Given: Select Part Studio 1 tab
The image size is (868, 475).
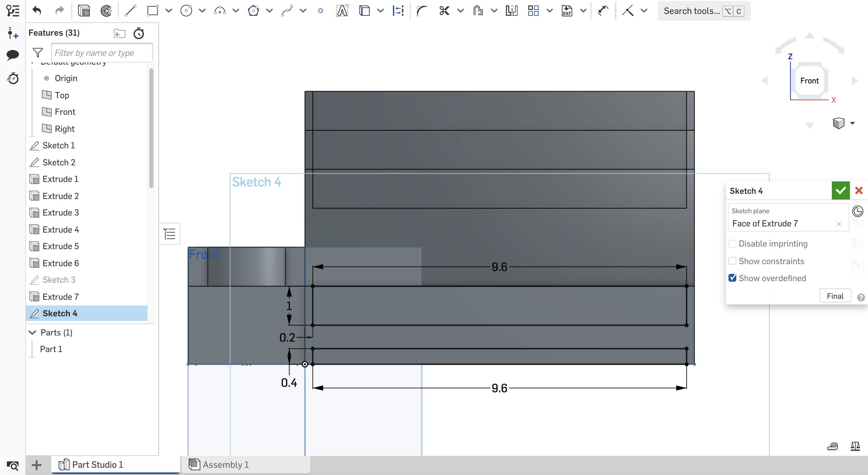Looking at the screenshot, I should [97, 464].
